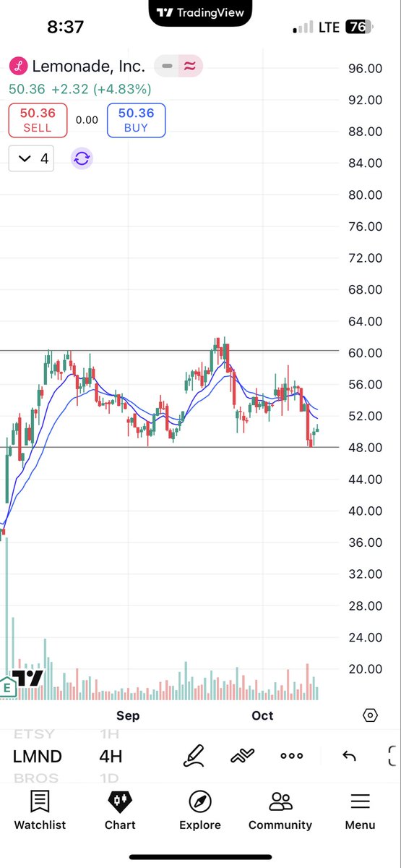
Task: Tap the 36.00 price axis label
Action: (365, 542)
